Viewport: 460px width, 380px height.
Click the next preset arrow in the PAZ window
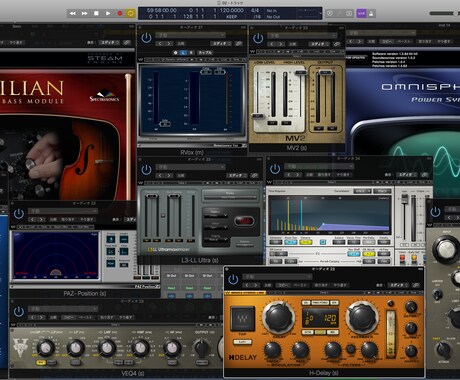pos(41,220)
